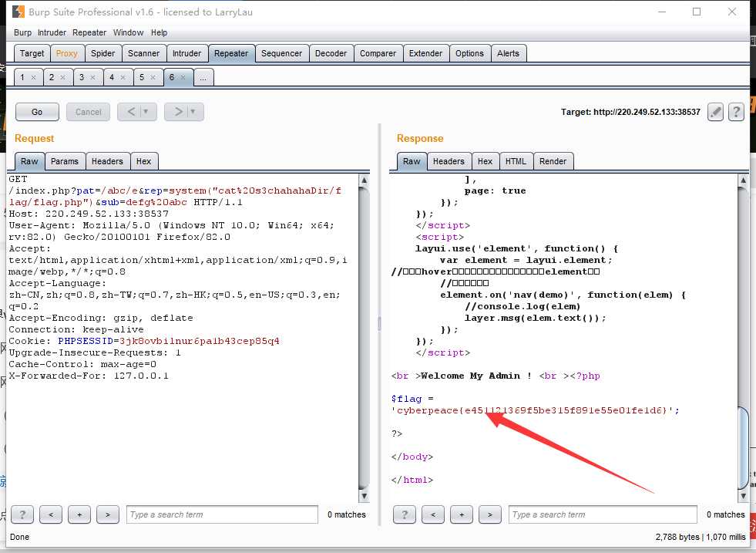Switch to the Spider tab

click(x=102, y=53)
